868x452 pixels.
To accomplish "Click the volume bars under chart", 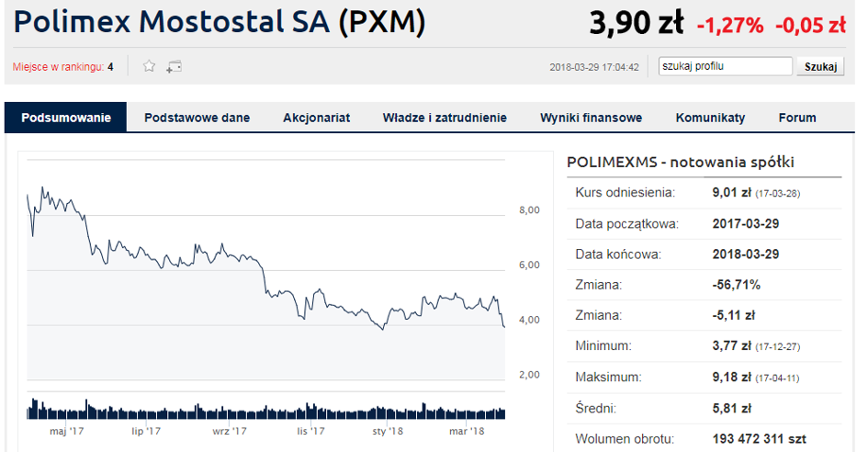I will [265, 409].
